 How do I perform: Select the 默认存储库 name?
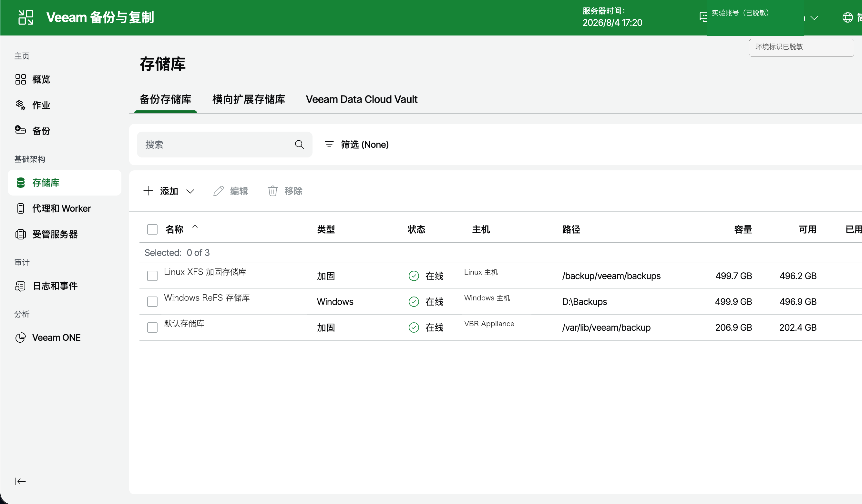[x=184, y=323]
